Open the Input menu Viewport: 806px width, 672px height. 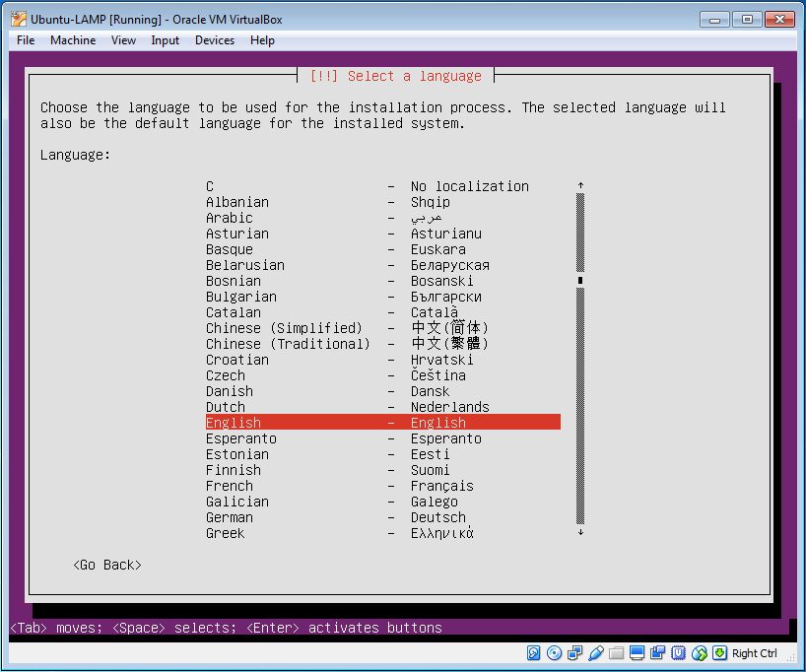165,40
